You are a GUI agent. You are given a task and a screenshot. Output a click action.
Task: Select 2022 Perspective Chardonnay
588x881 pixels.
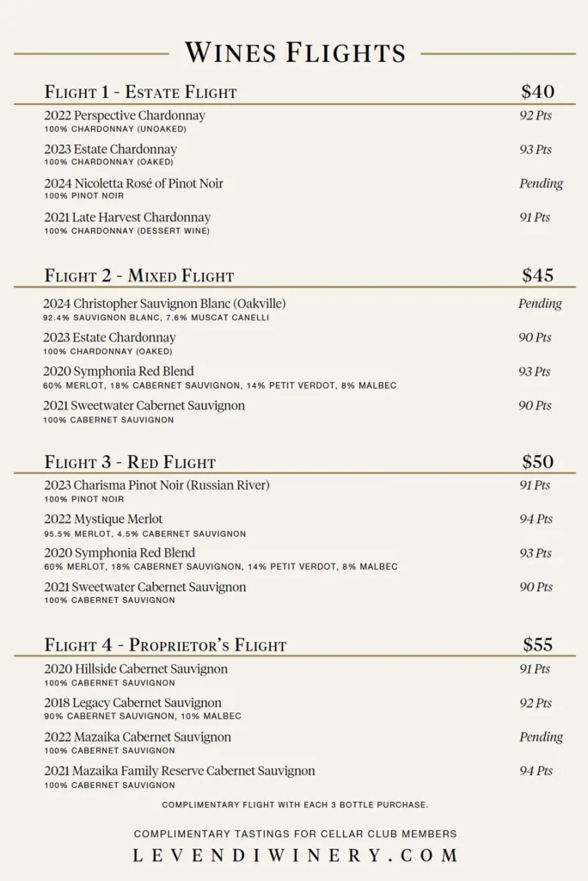[125, 115]
